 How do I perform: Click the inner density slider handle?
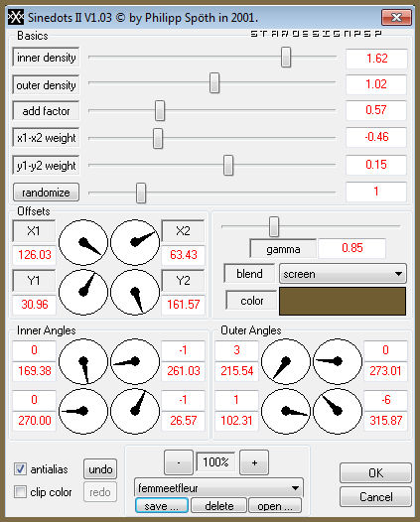pyautogui.click(x=286, y=57)
